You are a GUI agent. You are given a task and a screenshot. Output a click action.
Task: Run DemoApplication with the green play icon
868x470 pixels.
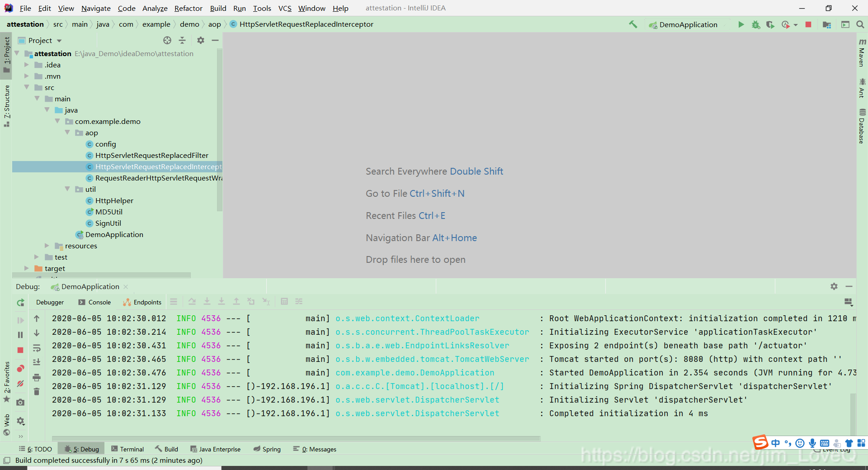click(x=741, y=24)
